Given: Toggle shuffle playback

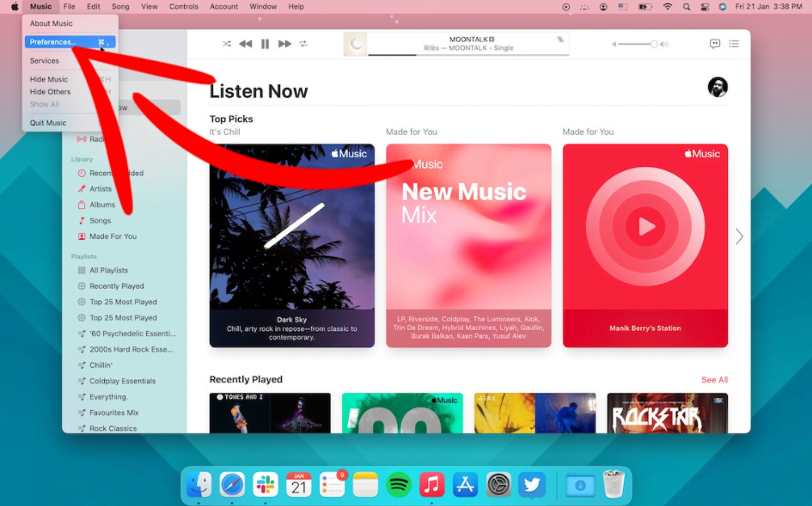Looking at the screenshot, I should coord(226,44).
